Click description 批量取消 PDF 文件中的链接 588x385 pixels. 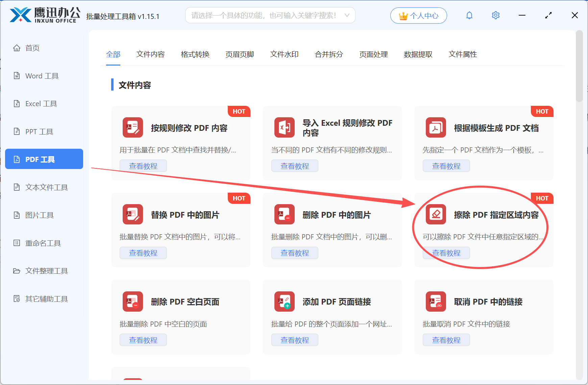pyautogui.click(x=466, y=324)
